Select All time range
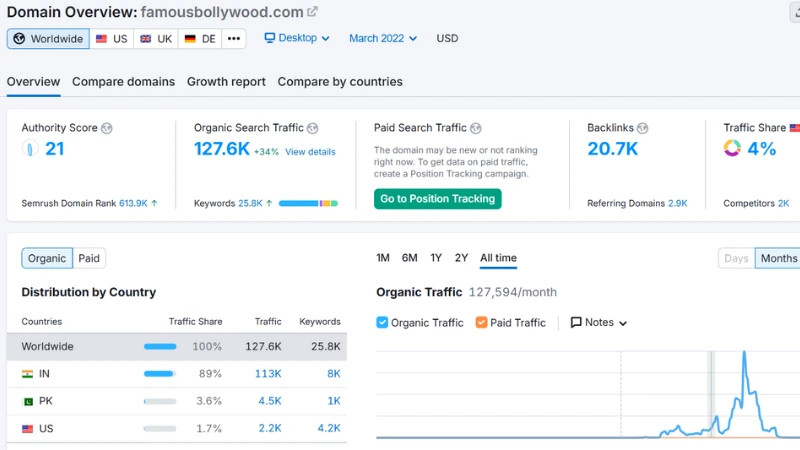 click(498, 258)
